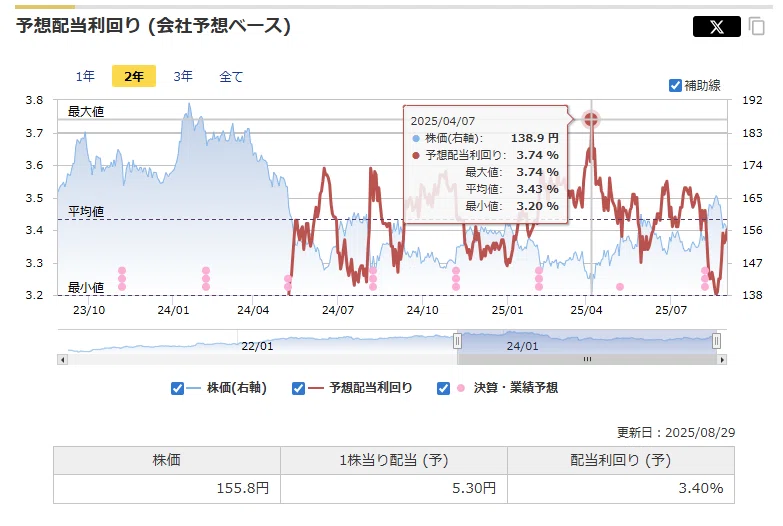Click the 1株当り配当 (予) header

[393, 460]
